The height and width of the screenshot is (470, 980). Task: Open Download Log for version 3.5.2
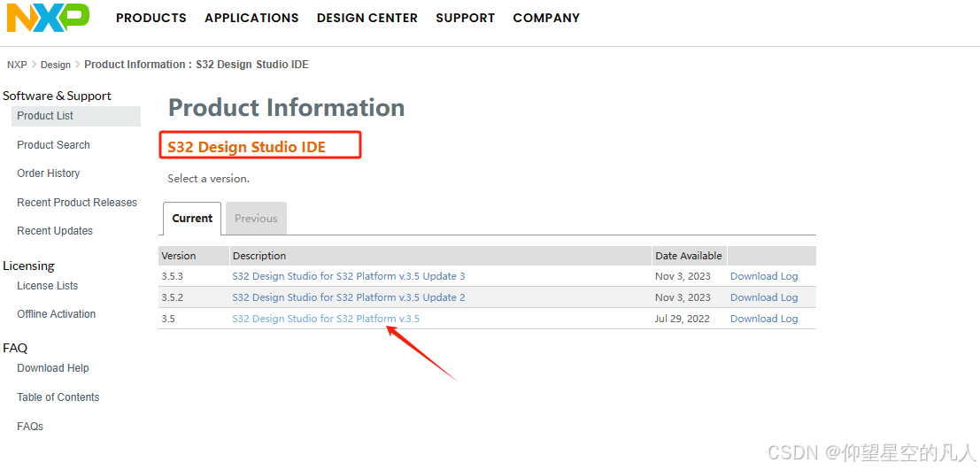point(764,297)
